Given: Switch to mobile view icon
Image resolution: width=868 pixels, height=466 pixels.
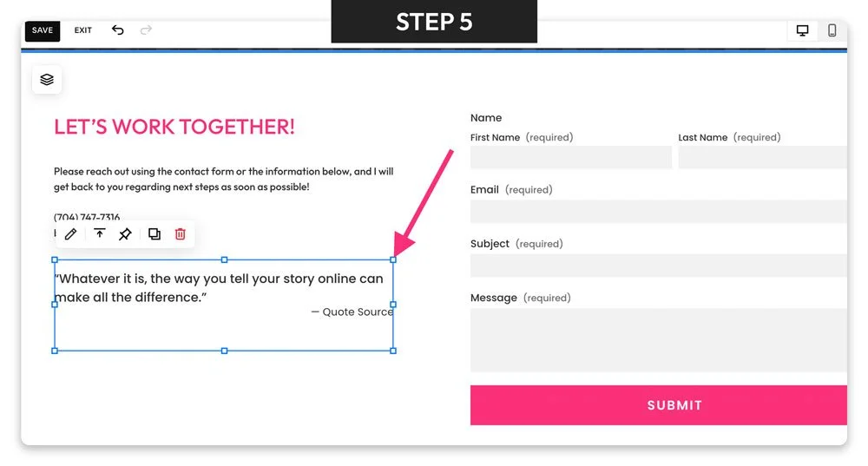Looking at the screenshot, I should [x=832, y=30].
